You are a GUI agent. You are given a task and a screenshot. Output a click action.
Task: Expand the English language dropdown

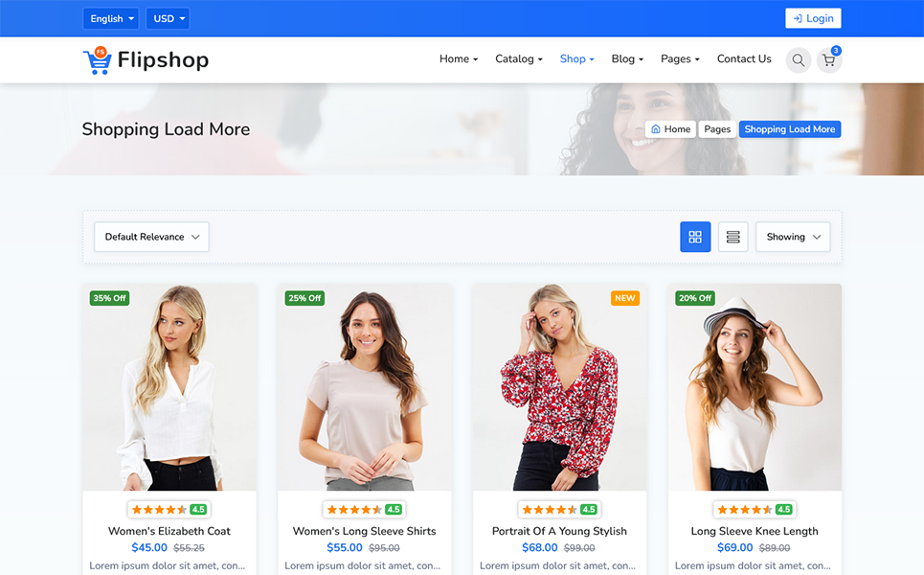(x=111, y=18)
